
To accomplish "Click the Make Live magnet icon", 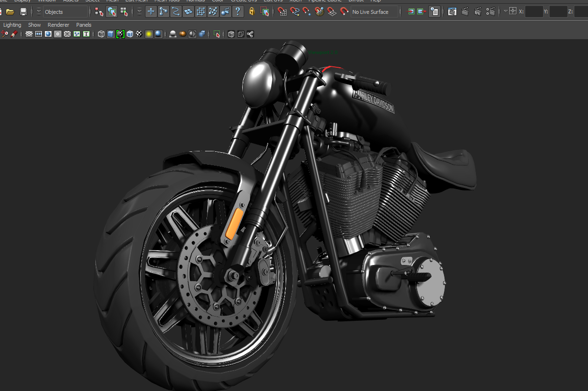I will 344,12.
